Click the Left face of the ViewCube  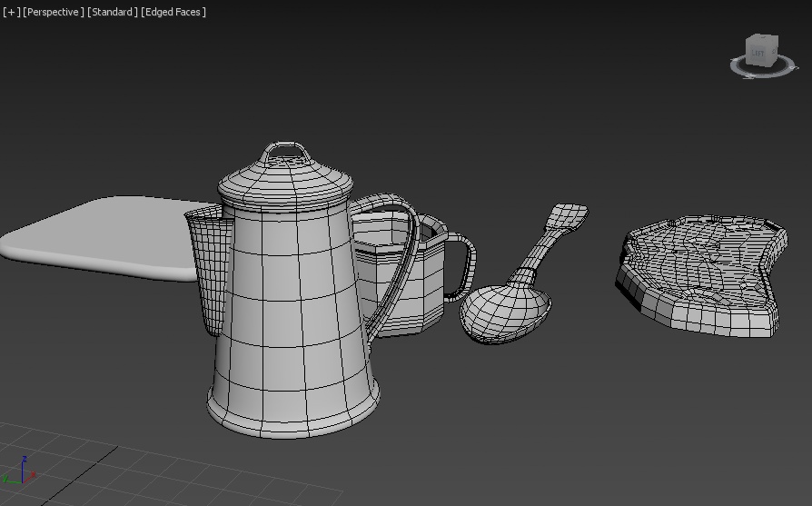pyautogui.click(x=758, y=54)
